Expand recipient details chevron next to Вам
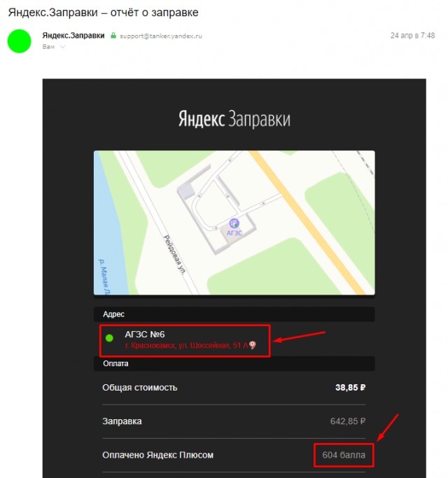Image resolution: width=448 pixels, height=478 pixels. pyautogui.click(x=62, y=47)
